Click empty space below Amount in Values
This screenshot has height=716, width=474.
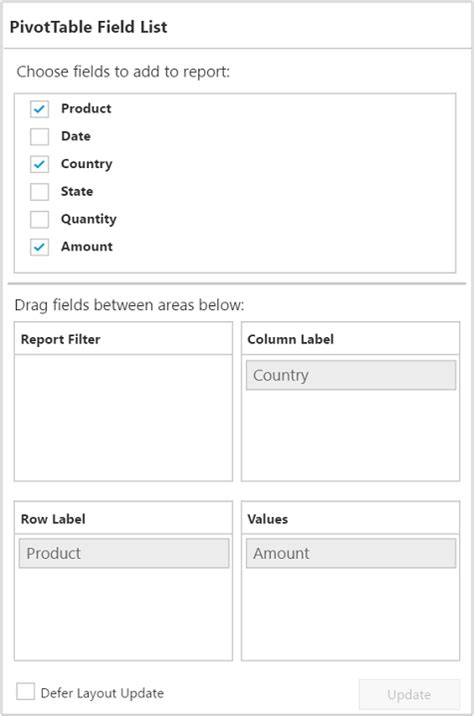click(x=350, y=614)
